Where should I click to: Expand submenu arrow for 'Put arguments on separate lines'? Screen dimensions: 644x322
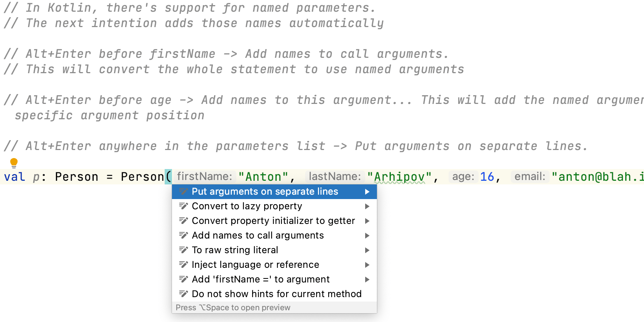tap(367, 192)
